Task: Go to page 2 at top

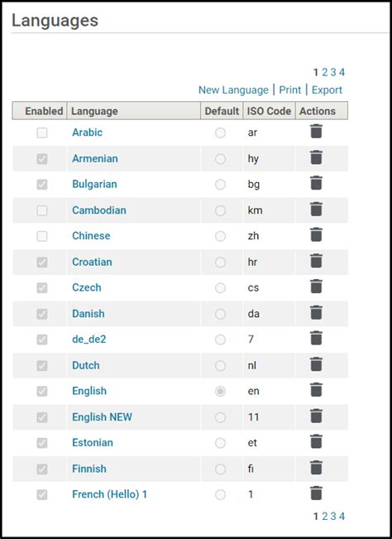Action: [x=325, y=72]
